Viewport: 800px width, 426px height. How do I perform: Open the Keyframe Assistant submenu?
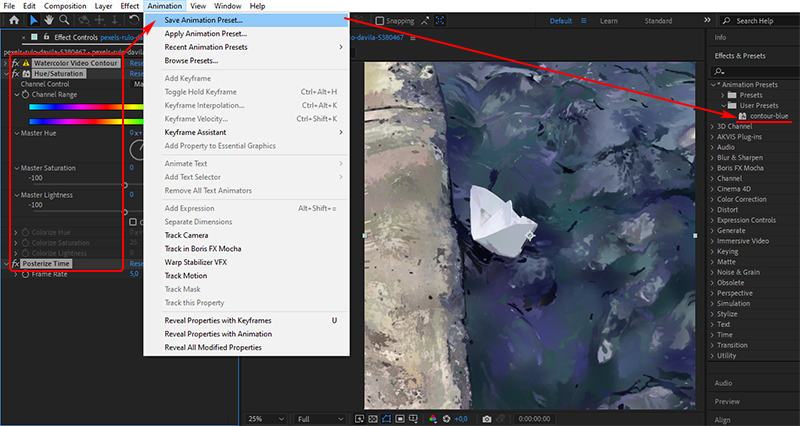click(246, 132)
